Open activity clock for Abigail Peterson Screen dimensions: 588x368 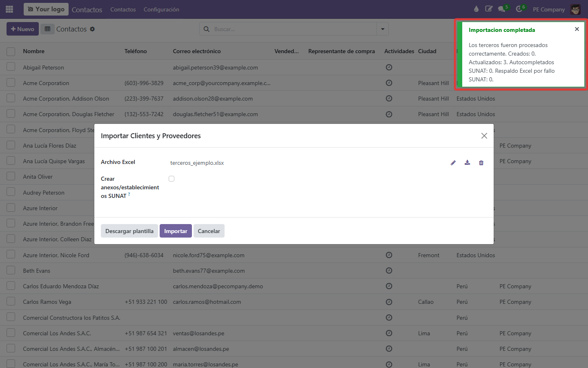[x=389, y=67]
